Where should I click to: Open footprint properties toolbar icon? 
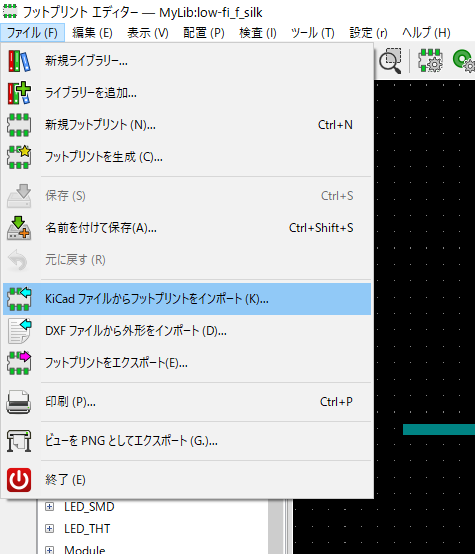pyautogui.click(x=430, y=61)
